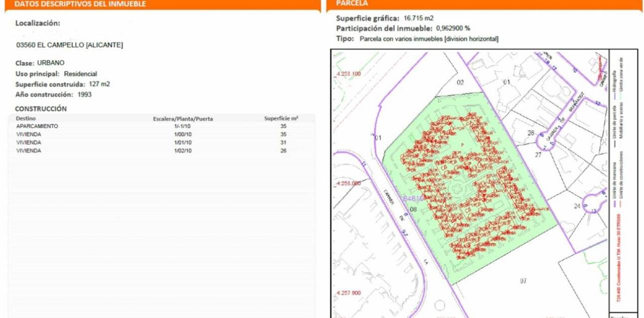
Task: Click the 'Datos descriptivos del inmueble' header
Action: pyautogui.click(x=80, y=4)
